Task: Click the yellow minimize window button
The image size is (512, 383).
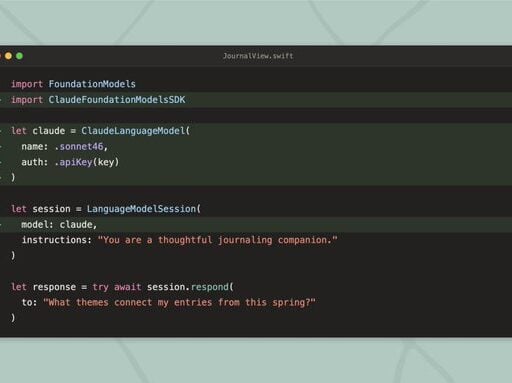Action: coord(8,56)
